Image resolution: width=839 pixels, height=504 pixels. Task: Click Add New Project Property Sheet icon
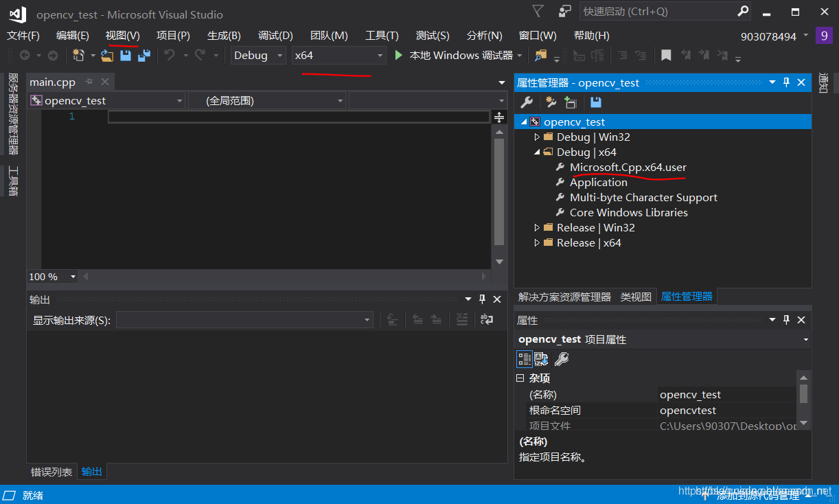pyautogui.click(x=551, y=102)
